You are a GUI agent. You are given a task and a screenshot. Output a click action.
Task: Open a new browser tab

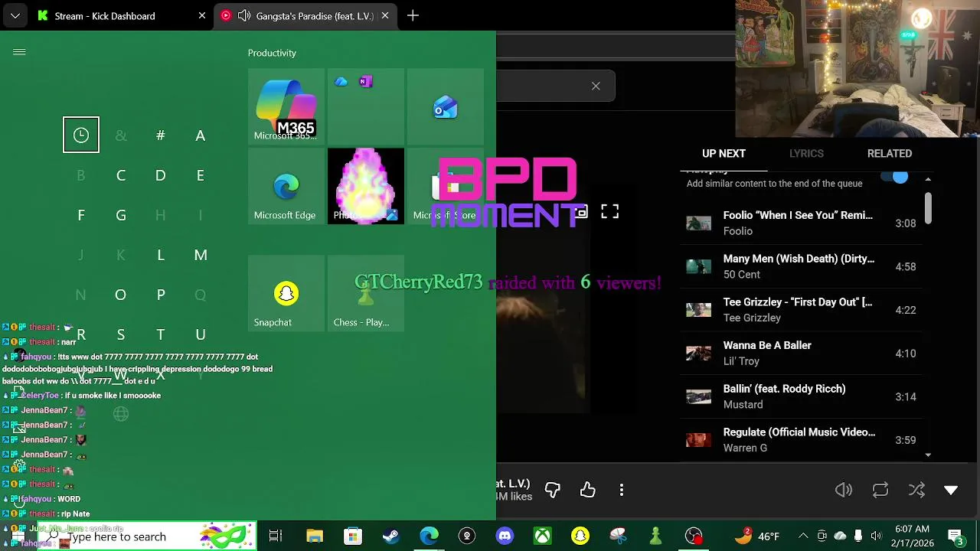(413, 15)
